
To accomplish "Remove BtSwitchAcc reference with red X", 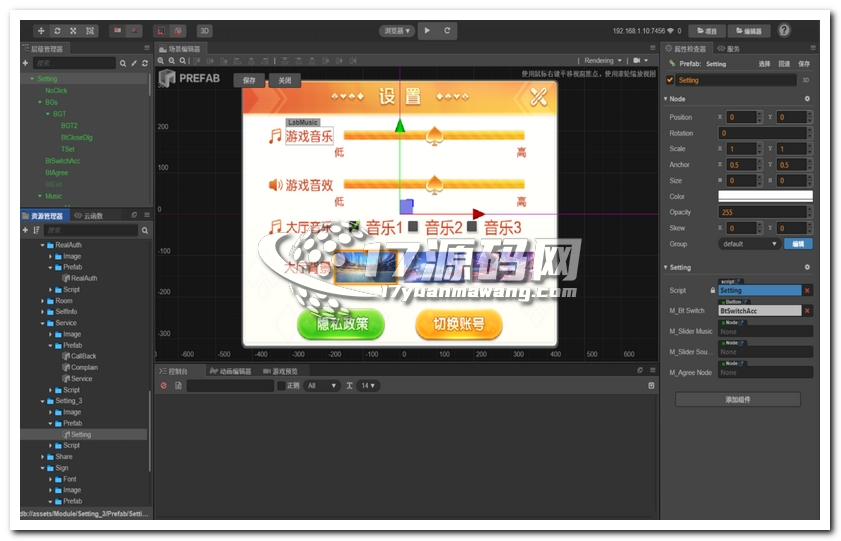I will click(x=807, y=311).
